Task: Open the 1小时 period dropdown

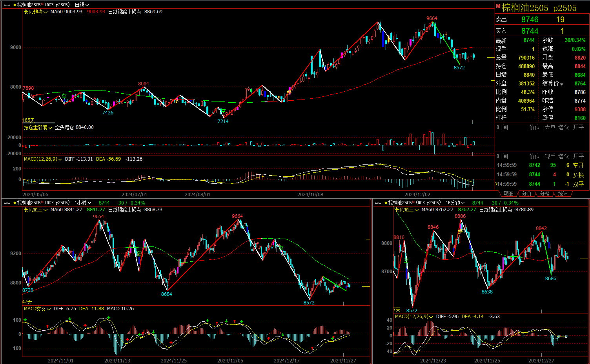Action: [83, 203]
